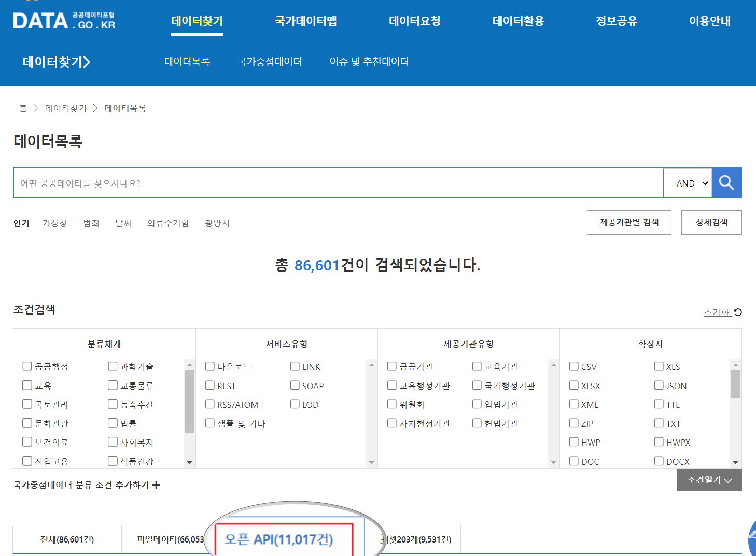Click the 광양시 popular keyword
Screen dimensions: 756x556
[x=217, y=223]
